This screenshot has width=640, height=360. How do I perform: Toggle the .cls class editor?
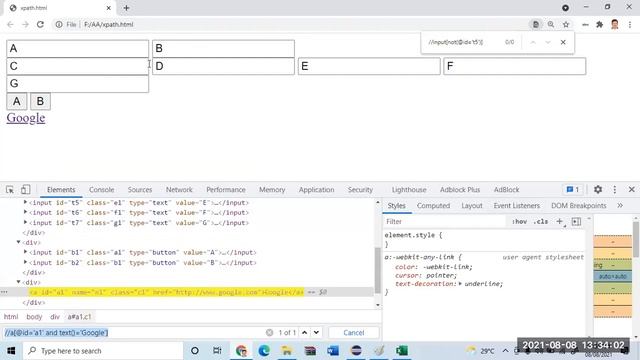[541, 221]
